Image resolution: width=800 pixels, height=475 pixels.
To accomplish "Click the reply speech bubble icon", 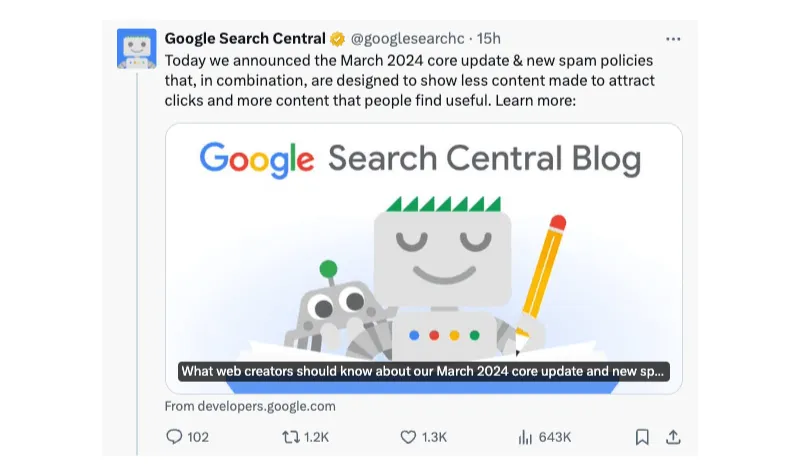I will (x=174, y=437).
